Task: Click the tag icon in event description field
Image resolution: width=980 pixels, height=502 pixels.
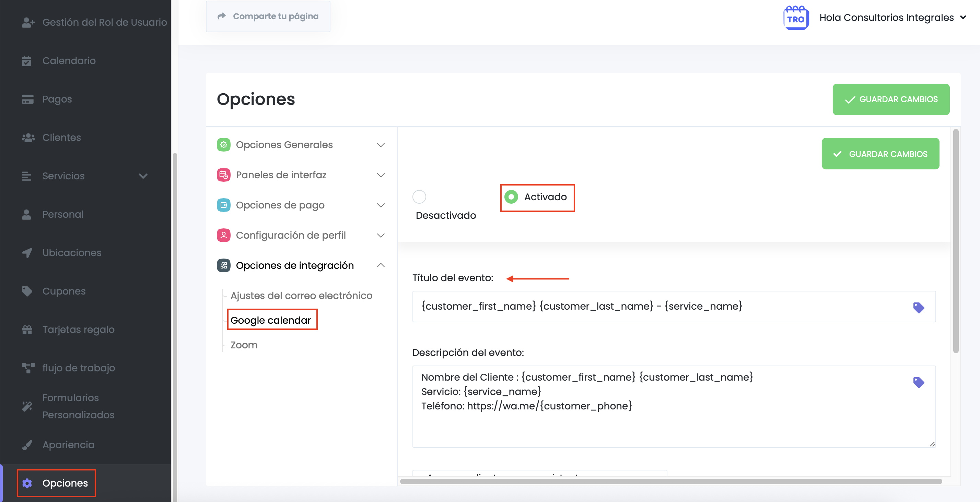Action: [x=918, y=382]
